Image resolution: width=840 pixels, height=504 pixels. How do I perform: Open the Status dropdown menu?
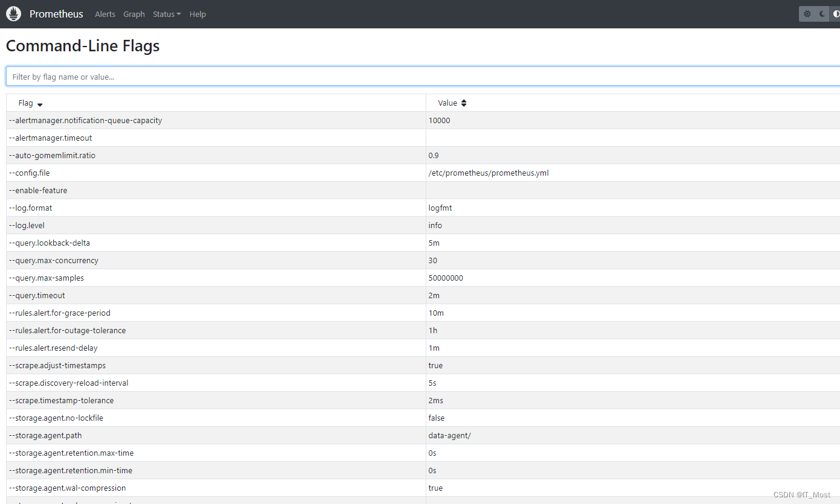coord(167,14)
